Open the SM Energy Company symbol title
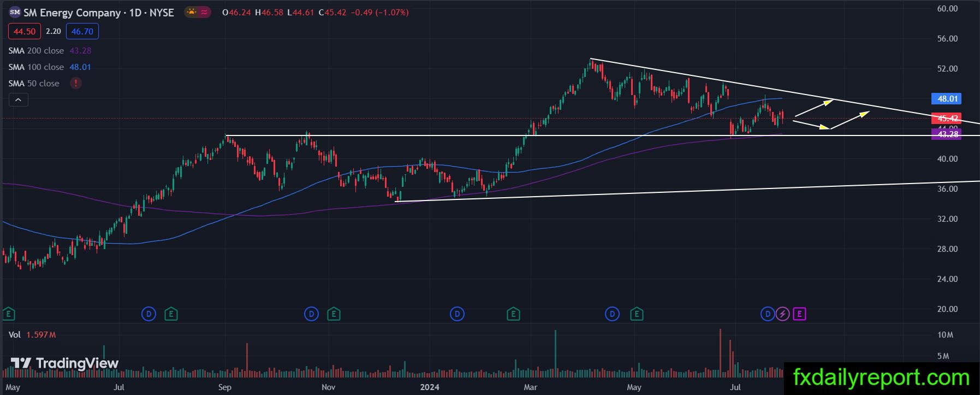Viewport: 980px width, 395px height. [x=98, y=12]
